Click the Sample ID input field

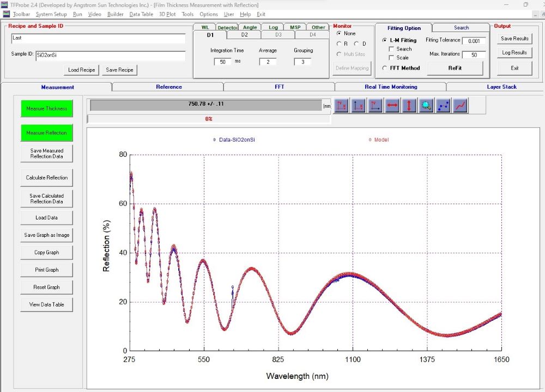point(111,56)
